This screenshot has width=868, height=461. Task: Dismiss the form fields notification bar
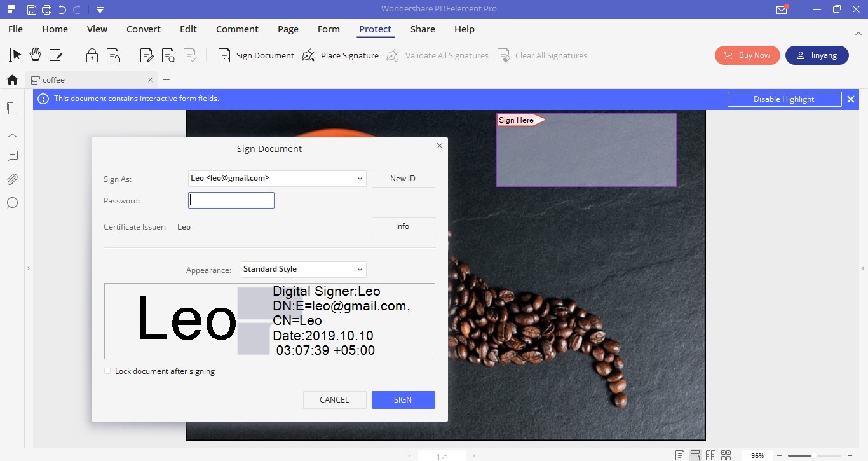(851, 99)
